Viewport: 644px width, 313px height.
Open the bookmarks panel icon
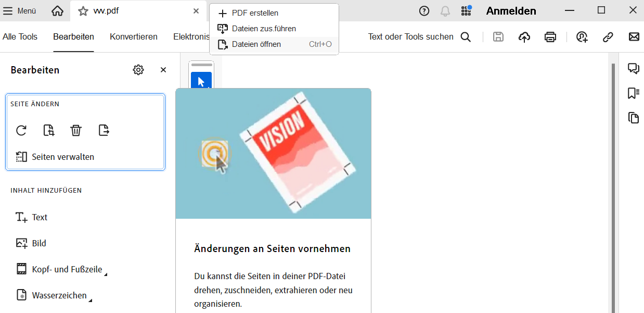(634, 93)
